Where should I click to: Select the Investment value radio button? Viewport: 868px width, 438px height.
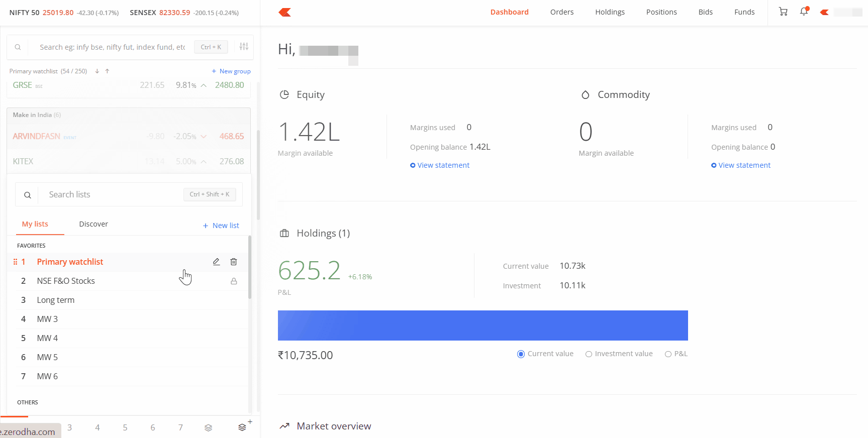[x=589, y=354]
